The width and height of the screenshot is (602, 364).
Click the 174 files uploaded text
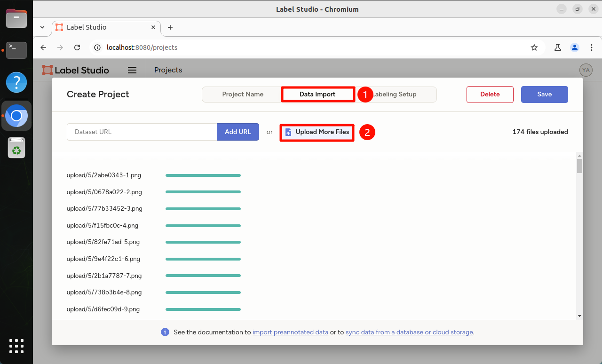(x=540, y=132)
